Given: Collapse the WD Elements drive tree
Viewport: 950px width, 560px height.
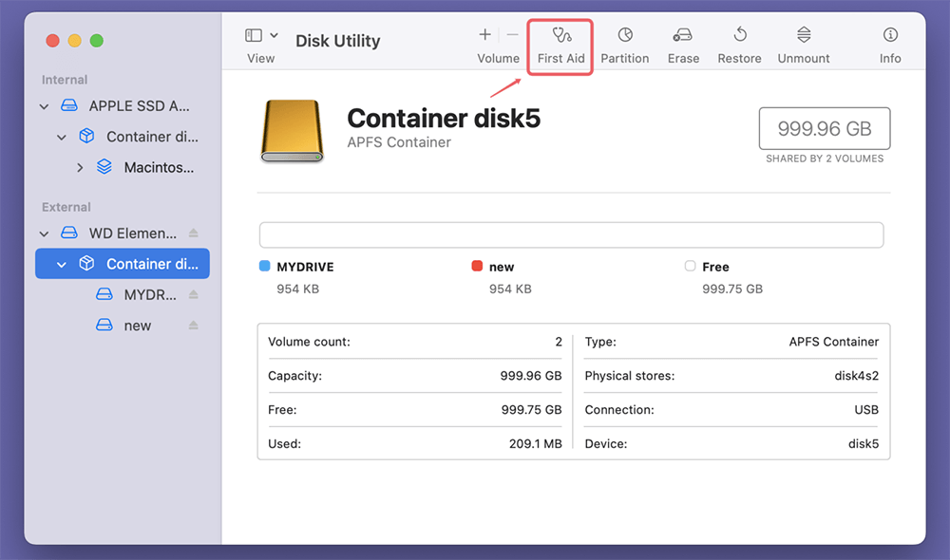Looking at the screenshot, I should pos(45,233).
